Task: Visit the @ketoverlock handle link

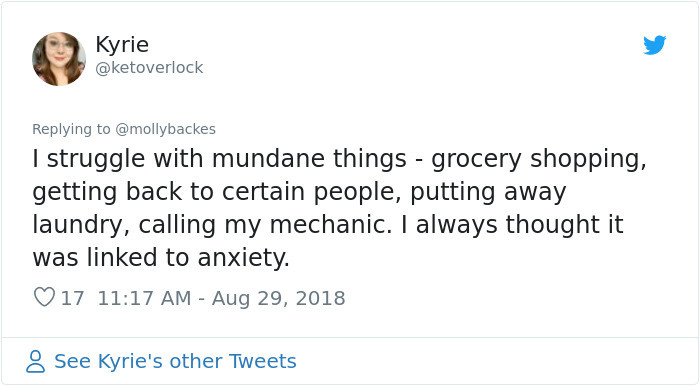Action: point(149,68)
